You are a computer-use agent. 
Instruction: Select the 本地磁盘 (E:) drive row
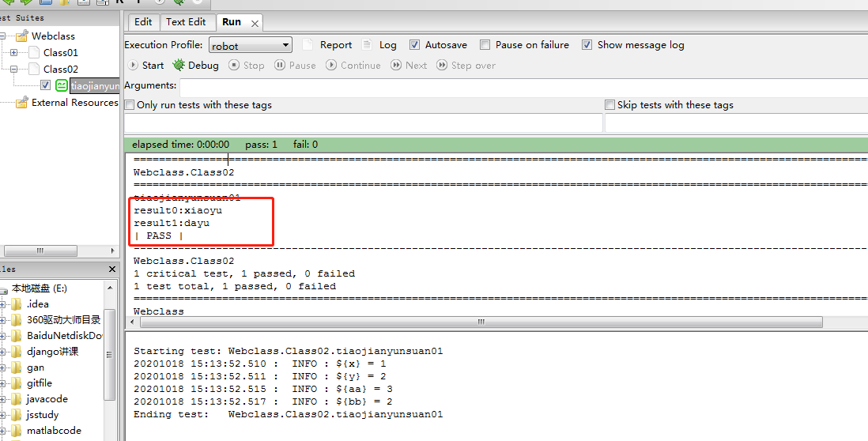pyautogui.click(x=40, y=288)
